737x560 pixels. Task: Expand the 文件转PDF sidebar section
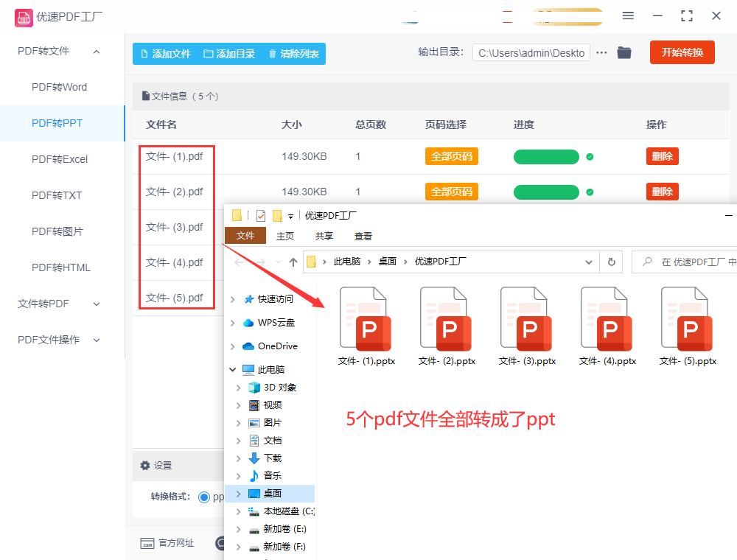(97, 304)
